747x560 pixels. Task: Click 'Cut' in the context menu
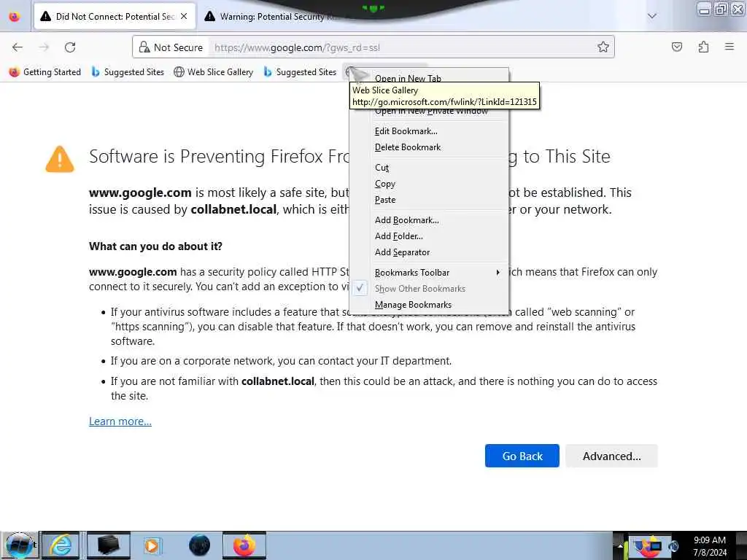click(382, 168)
